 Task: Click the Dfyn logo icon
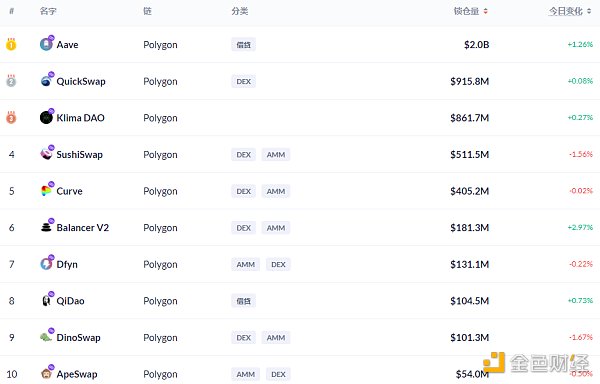(46, 264)
